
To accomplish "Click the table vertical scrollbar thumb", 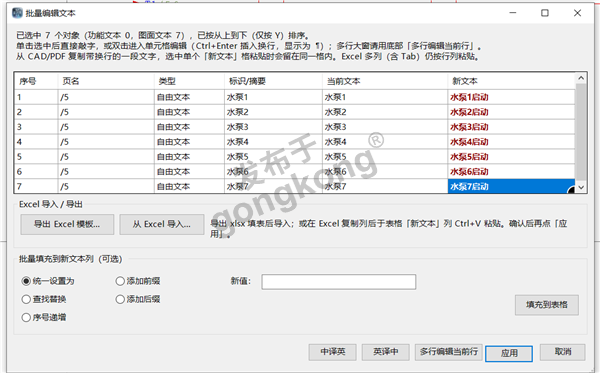I will 581,132.
